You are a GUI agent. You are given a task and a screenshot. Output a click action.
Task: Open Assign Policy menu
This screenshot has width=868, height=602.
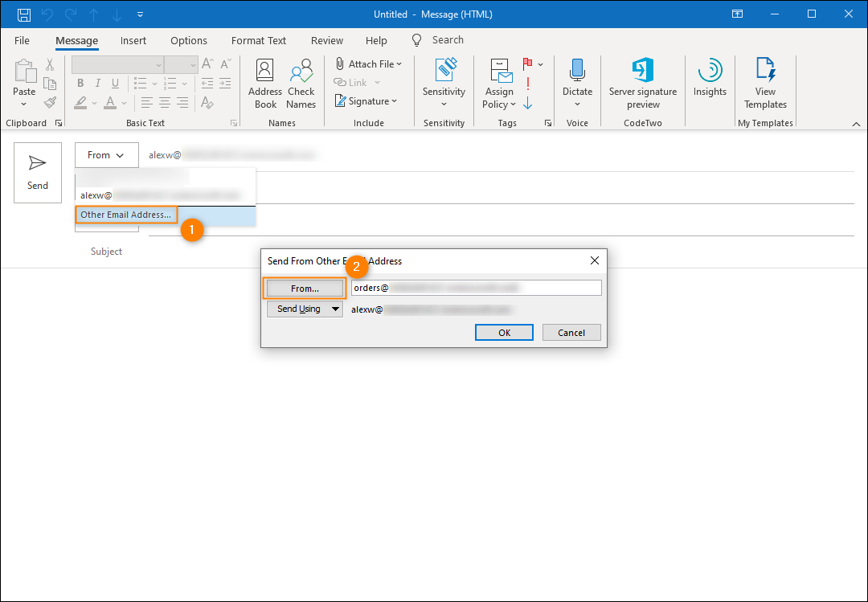[499, 84]
